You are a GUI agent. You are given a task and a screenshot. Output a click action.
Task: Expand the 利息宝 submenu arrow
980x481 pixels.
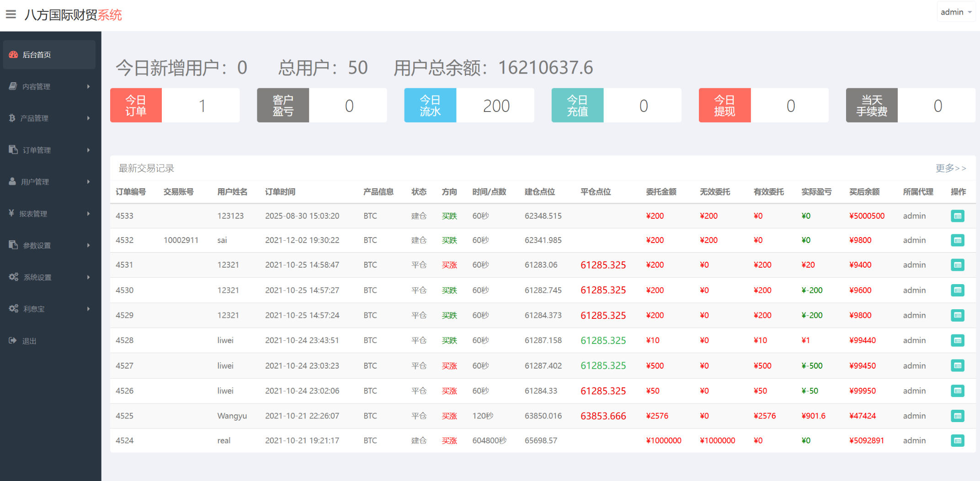[x=88, y=309]
